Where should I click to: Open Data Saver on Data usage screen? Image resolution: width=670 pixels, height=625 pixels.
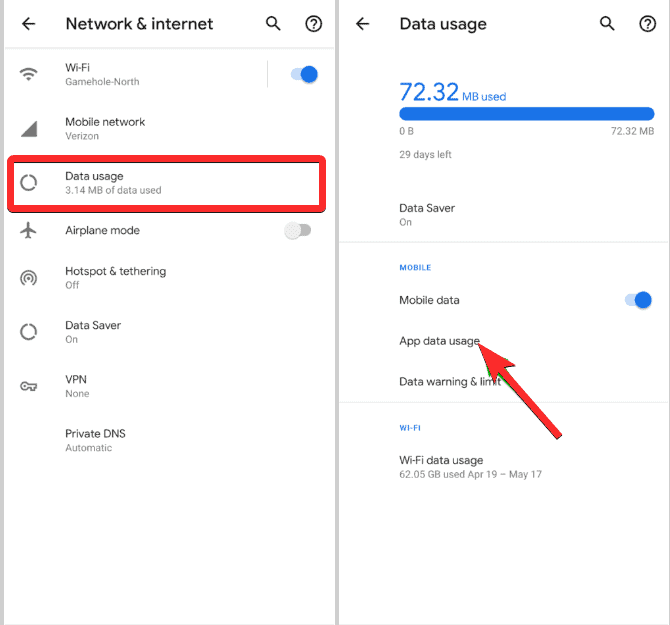coord(503,214)
